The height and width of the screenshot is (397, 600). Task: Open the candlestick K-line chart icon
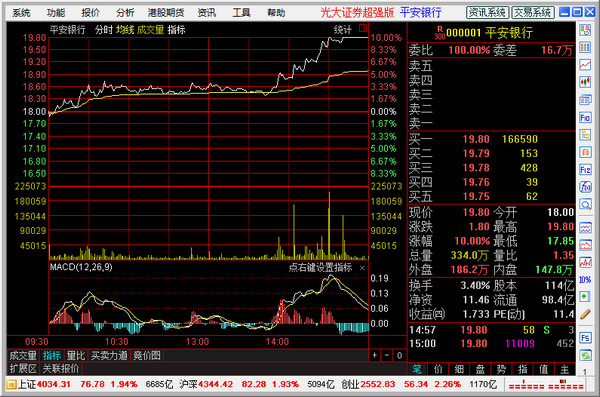pyautogui.click(x=585, y=82)
